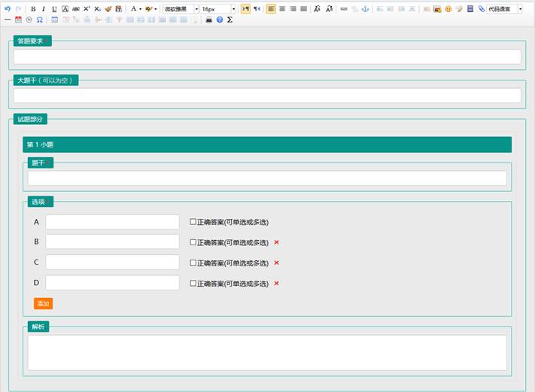Screen dimensions: 535x392
Task: Click the Redo arrow icon
Action: click(18, 9)
